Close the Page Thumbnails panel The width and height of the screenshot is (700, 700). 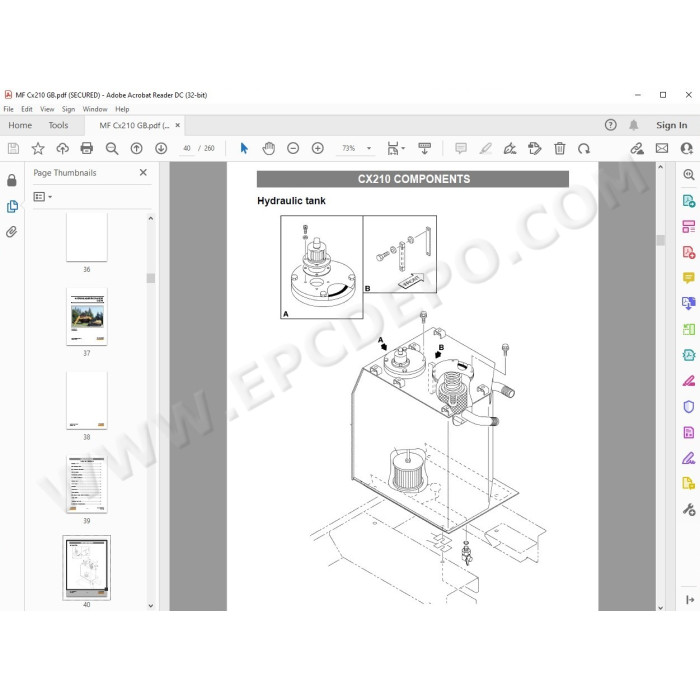143,172
